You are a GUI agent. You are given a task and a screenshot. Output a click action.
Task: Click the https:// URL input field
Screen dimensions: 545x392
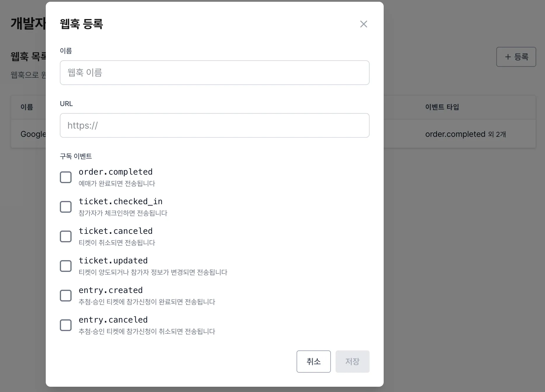pos(214,125)
